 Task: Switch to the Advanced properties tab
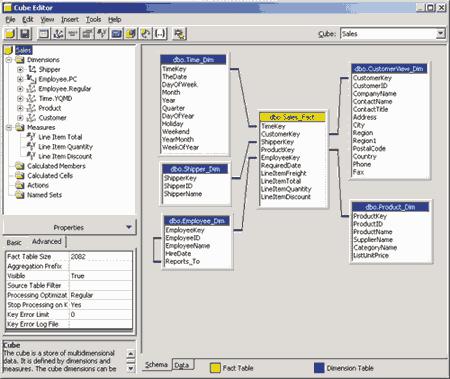click(x=47, y=241)
